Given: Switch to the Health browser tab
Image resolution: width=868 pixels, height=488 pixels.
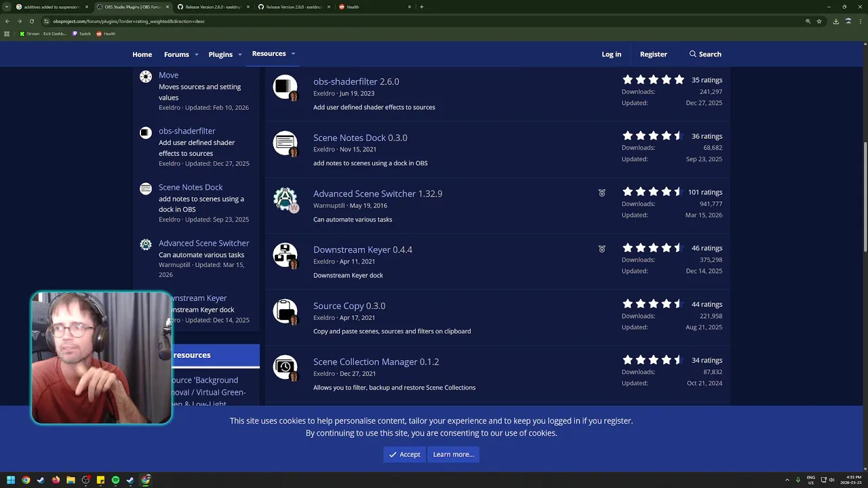Looking at the screenshot, I should click(x=376, y=7).
